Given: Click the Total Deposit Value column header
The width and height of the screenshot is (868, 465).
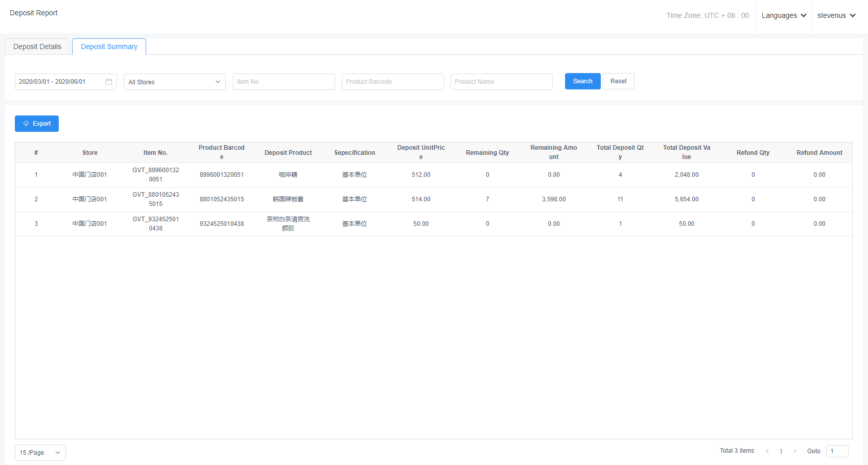Looking at the screenshot, I should [x=686, y=152].
